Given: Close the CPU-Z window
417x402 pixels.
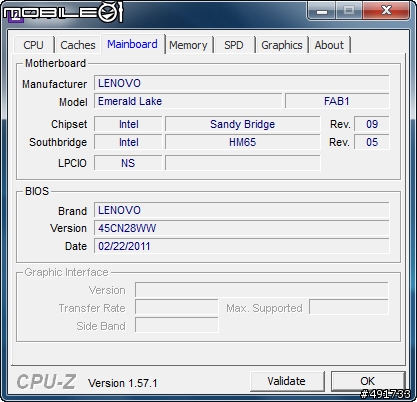Looking at the screenshot, I should pyautogui.click(x=386, y=11).
